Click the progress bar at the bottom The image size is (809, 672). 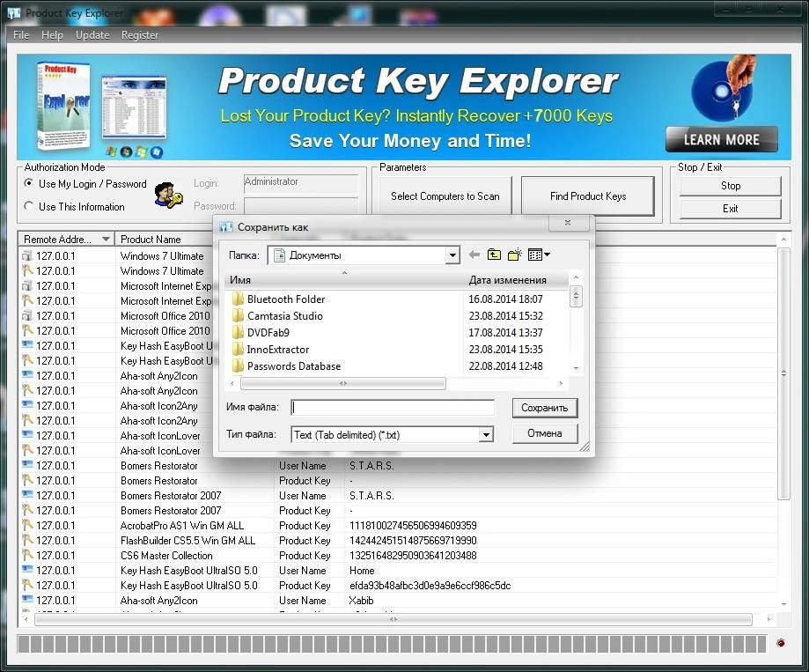pyautogui.click(x=392, y=644)
